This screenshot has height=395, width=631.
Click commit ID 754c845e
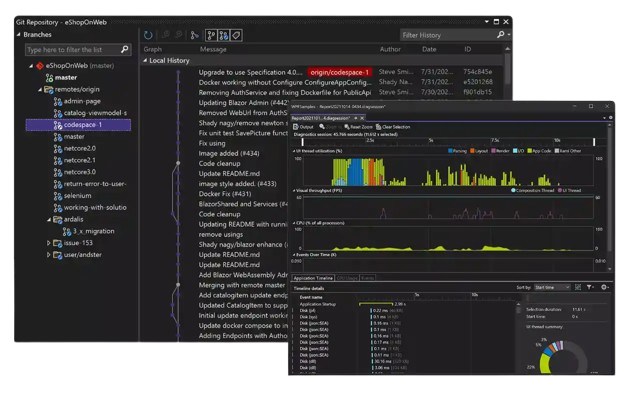pyautogui.click(x=477, y=72)
